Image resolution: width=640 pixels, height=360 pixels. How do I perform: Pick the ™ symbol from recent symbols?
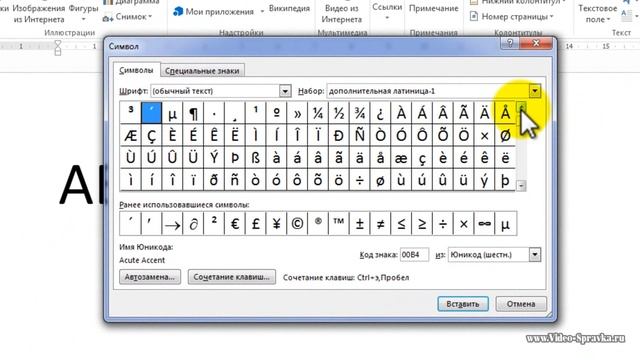339,224
